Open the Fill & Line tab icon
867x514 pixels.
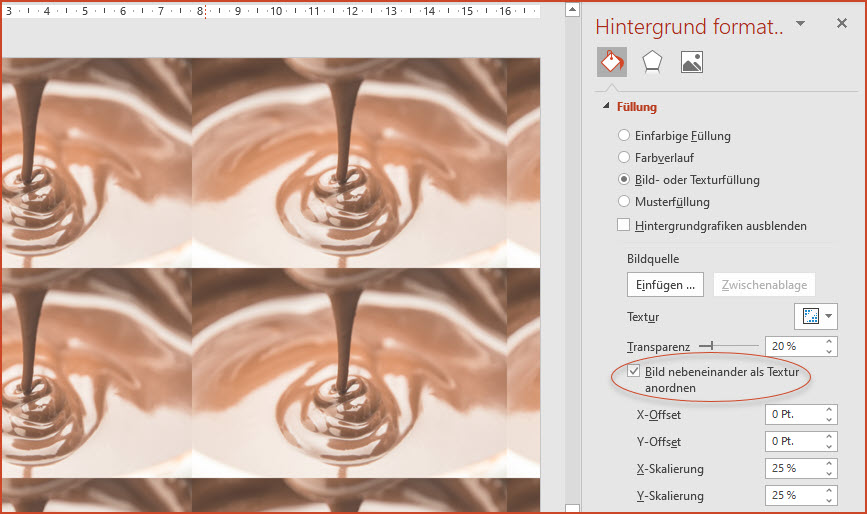(x=612, y=62)
